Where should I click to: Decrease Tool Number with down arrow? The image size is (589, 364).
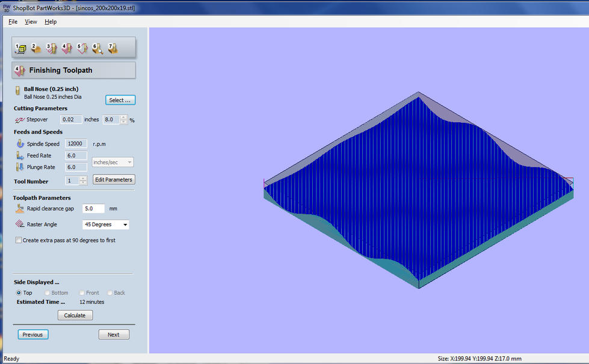(x=83, y=183)
